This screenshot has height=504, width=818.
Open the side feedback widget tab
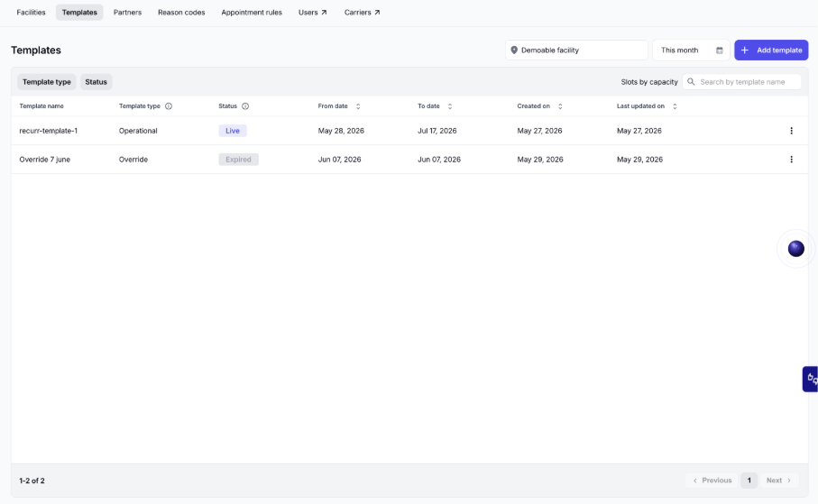pos(810,379)
